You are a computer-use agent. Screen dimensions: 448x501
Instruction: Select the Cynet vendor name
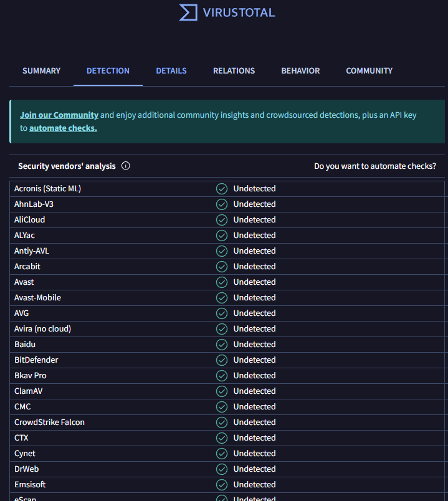[25, 454]
